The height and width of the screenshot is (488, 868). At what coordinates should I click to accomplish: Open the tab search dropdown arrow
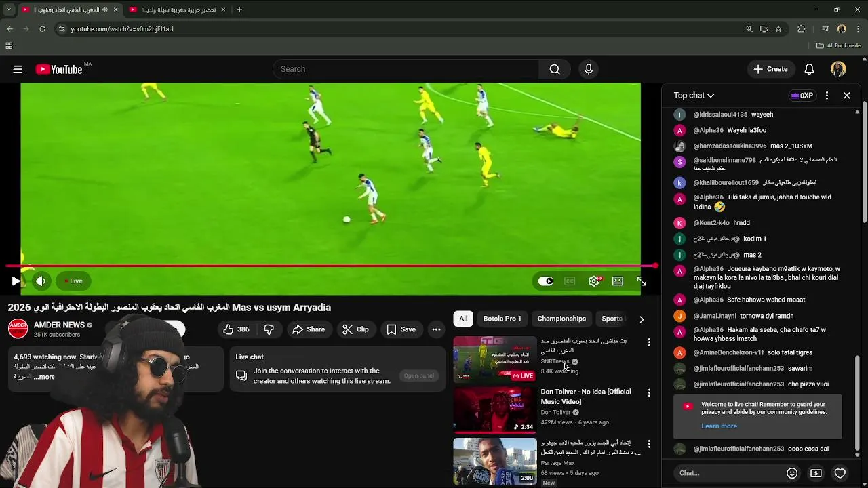click(9, 9)
